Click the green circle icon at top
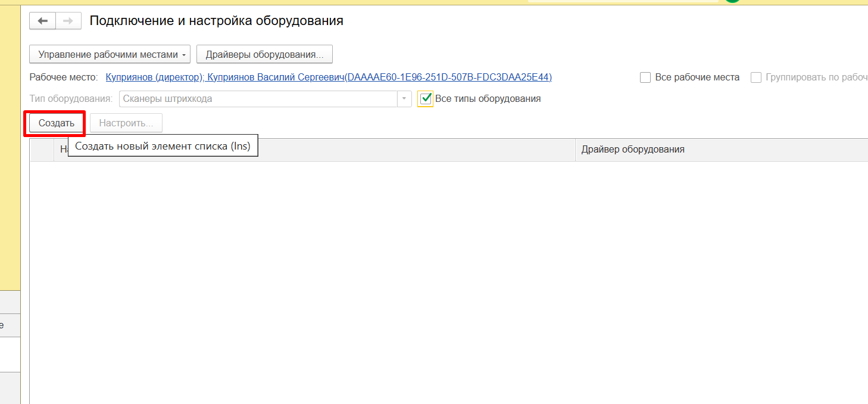 (732, 1)
